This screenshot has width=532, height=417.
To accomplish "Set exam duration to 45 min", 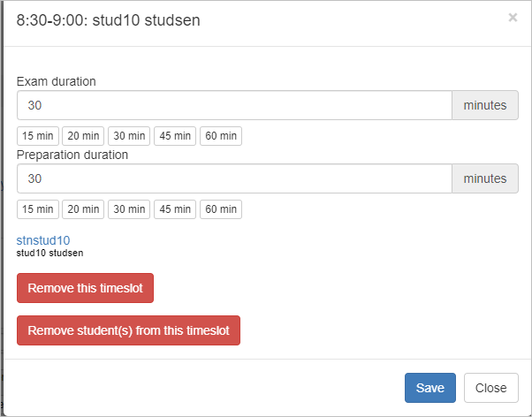I will [x=175, y=136].
